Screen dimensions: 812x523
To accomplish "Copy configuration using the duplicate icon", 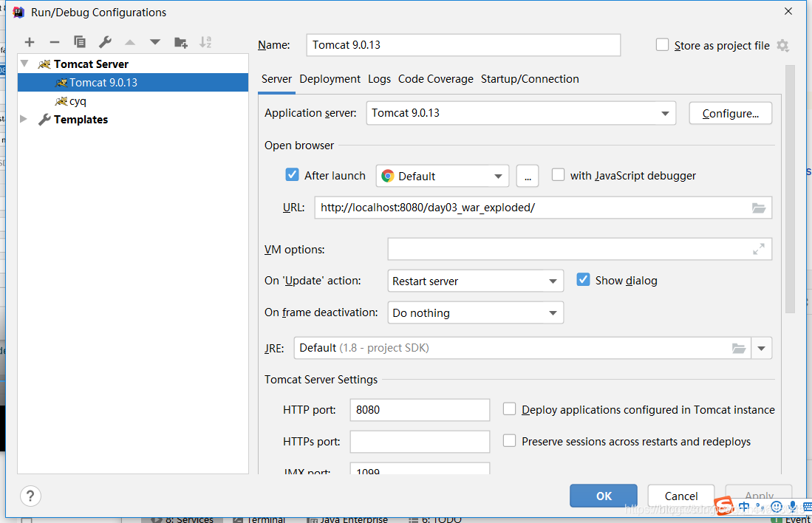I will [79, 42].
